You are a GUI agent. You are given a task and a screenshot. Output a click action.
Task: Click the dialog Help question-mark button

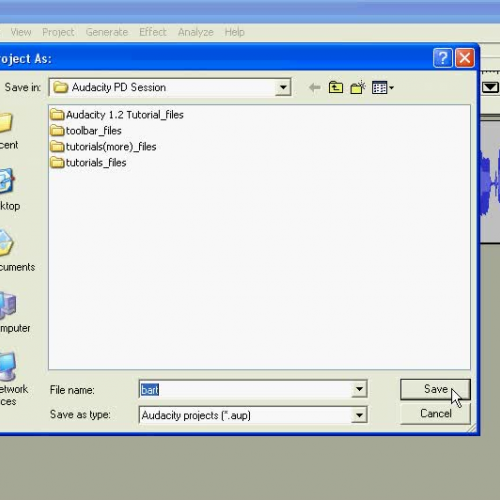pyautogui.click(x=443, y=58)
